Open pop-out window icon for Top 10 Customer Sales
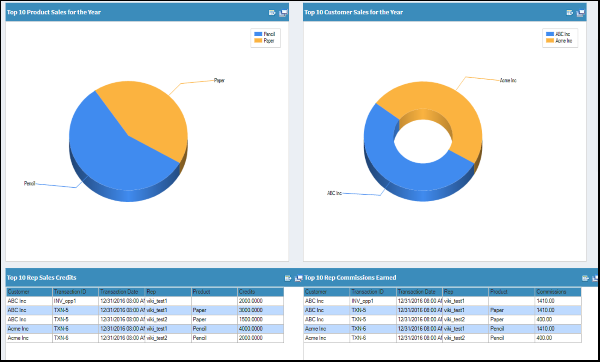Screen dimensions: 600x362 pyautogui.click(x=580, y=13)
